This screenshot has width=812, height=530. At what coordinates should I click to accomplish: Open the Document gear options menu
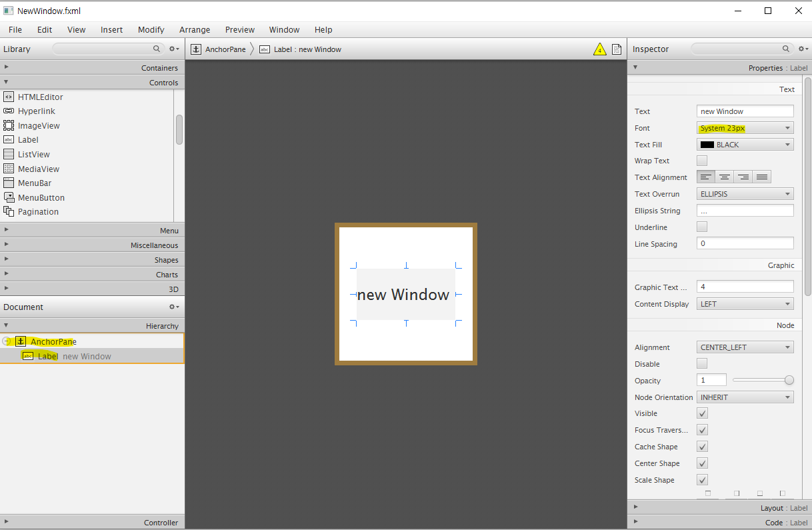pyautogui.click(x=174, y=307)
